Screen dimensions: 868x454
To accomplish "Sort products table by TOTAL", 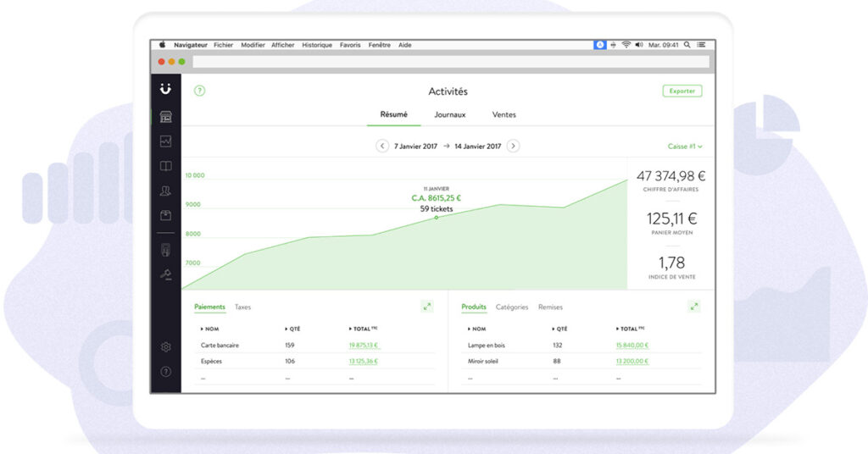I will pos(631,329).
